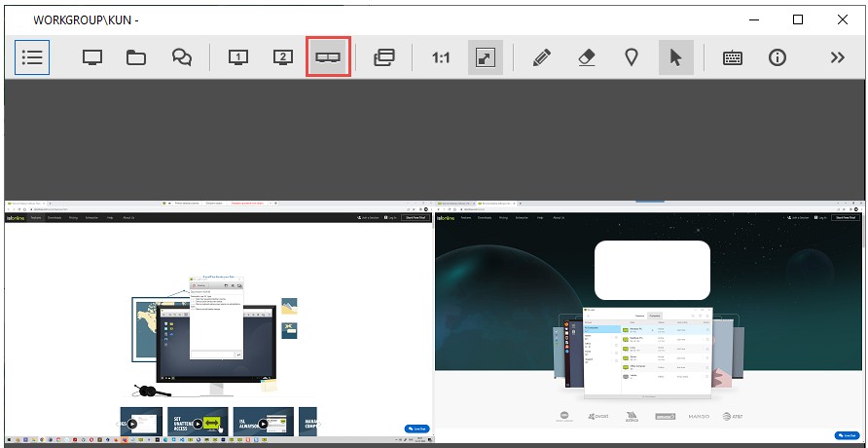Show session information icon
This screenshot has height=448, width=868.
778,57
